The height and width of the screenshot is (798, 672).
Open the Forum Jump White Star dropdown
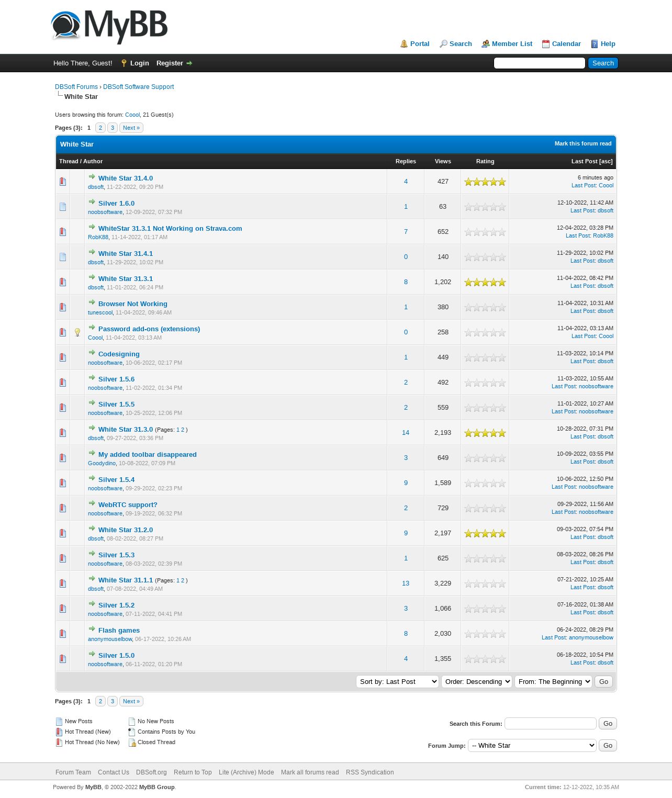[x=532, y=746]
